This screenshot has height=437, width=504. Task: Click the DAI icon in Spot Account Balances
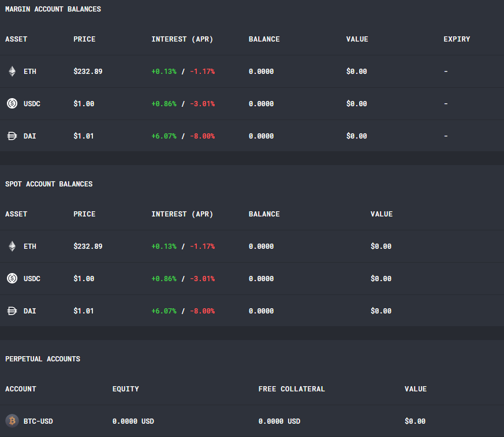[x=12, y=311]
